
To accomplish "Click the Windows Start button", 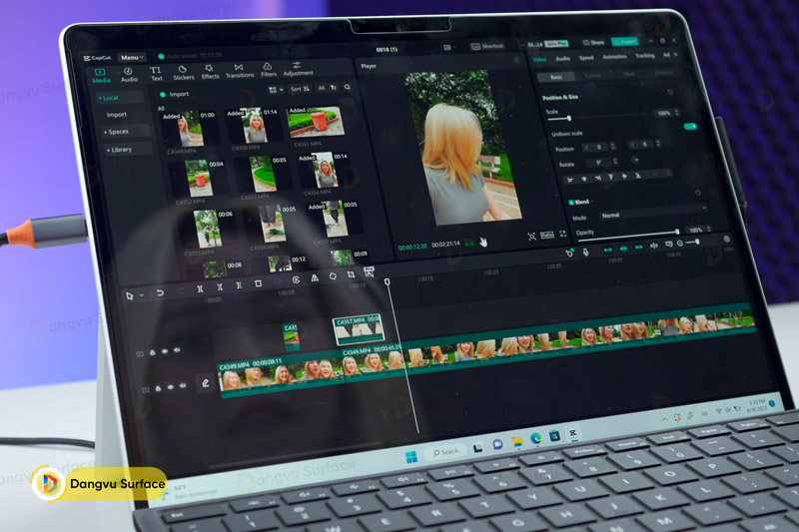I will click(x=411, y=457).
